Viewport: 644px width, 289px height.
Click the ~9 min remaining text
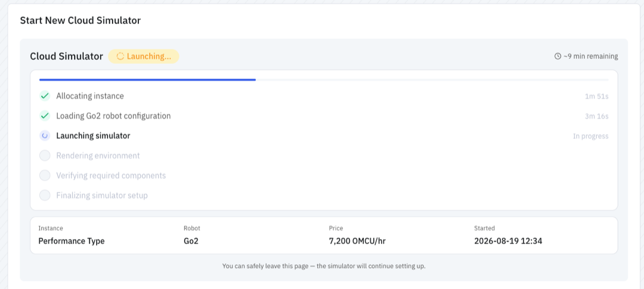(x=590, y=56)
